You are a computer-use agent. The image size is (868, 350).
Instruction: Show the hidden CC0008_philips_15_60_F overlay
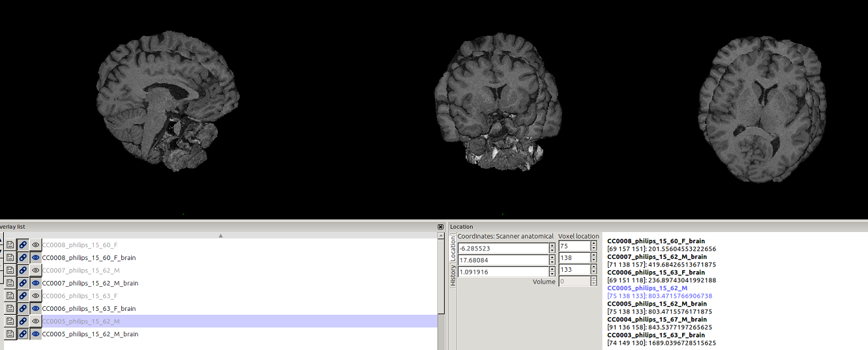(36, 245)
